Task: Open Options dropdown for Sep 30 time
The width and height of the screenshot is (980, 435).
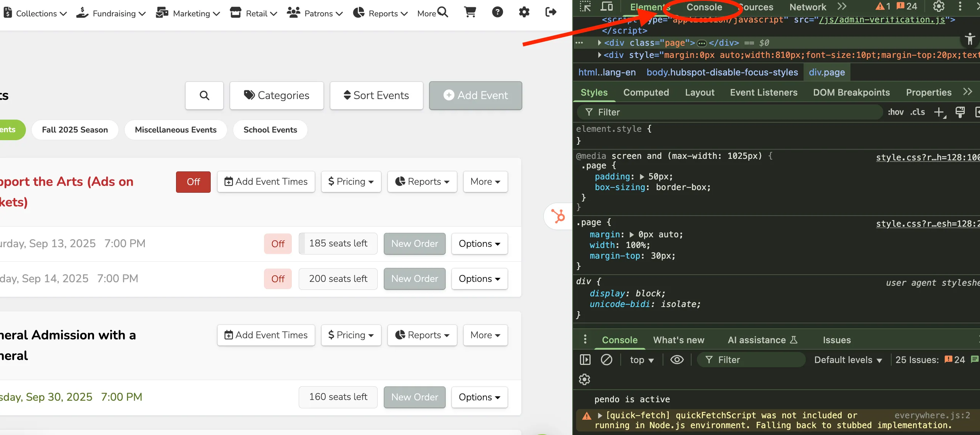Action: [x=479, y=397]
